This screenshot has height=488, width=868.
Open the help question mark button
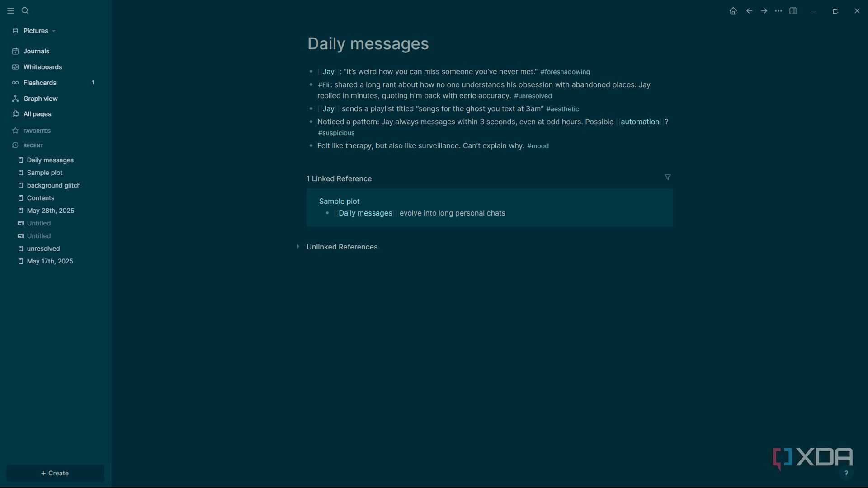coord(846,473)
